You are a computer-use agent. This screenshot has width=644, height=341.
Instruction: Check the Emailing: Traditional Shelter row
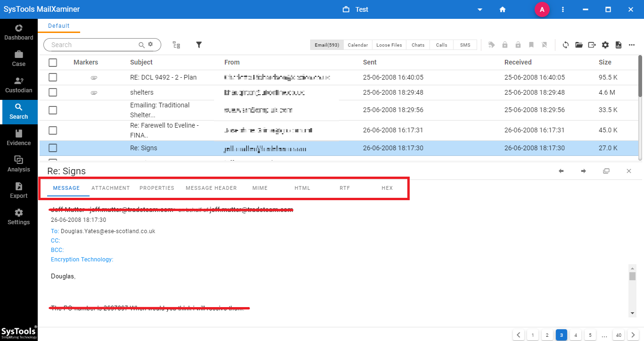click(53, 110)
